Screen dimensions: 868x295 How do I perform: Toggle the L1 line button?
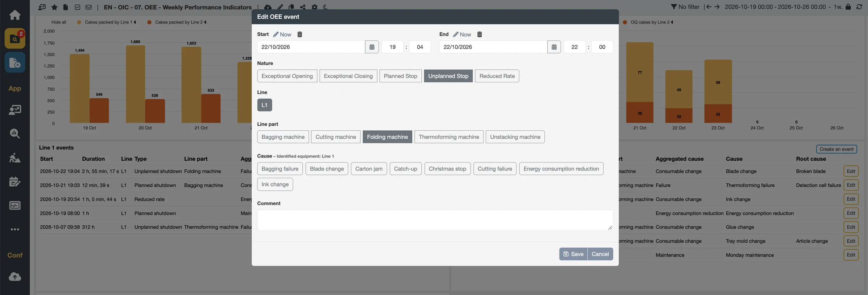pyautogui.click(x=265, y=105)
